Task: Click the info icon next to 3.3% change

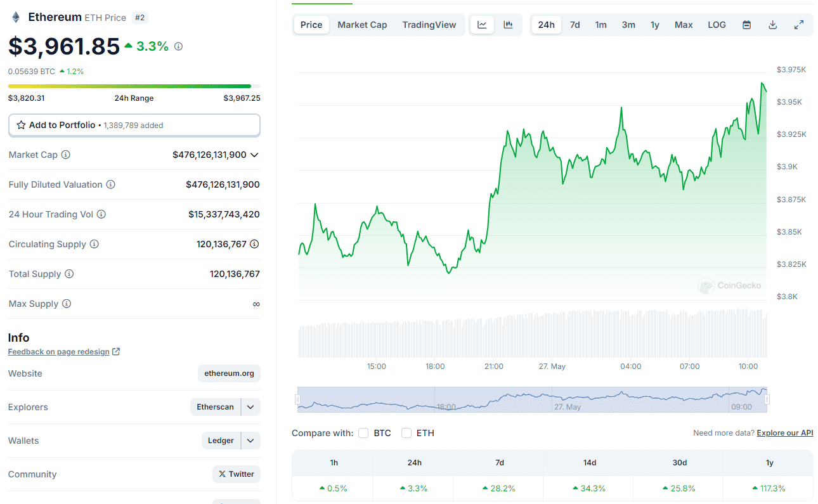Action: (178, 46)
